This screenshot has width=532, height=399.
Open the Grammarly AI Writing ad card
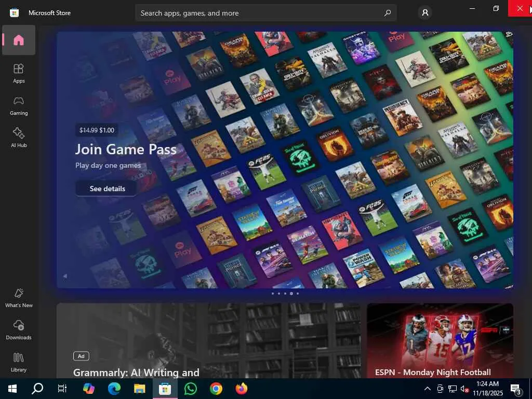click(x=209, y=341)
